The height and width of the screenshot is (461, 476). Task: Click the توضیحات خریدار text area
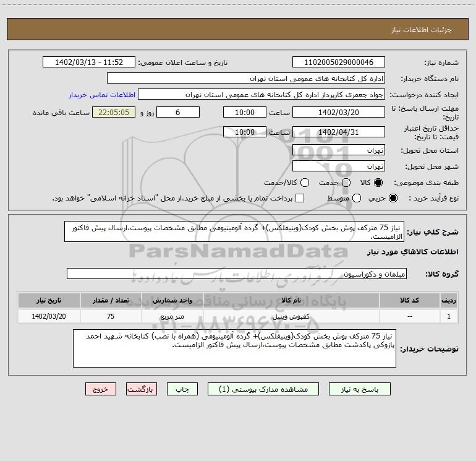(x=235, y=348)
